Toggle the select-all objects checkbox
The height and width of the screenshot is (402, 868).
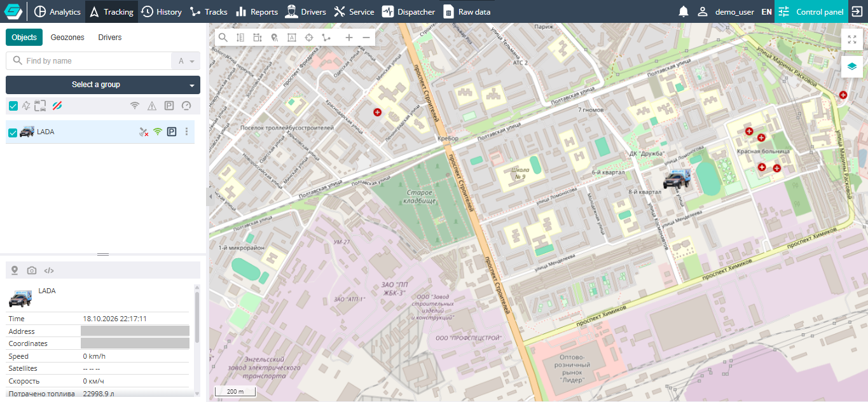tap(13, 106)
